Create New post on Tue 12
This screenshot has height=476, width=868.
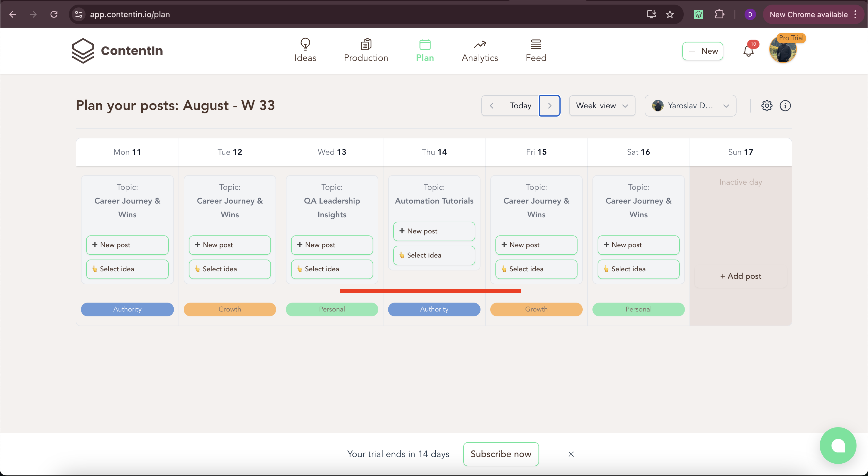tap(230, 245)
